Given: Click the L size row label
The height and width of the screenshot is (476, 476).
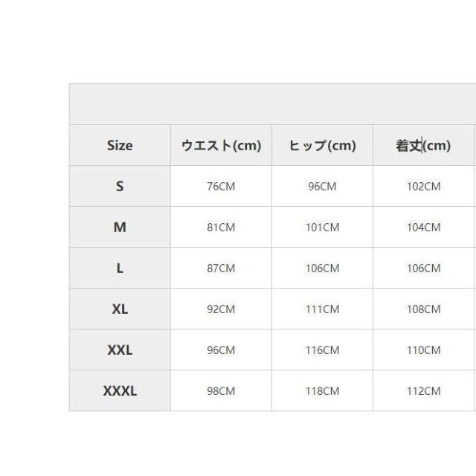Looking at the screenshot, I should pyautogui.click(x=120, y=268).
